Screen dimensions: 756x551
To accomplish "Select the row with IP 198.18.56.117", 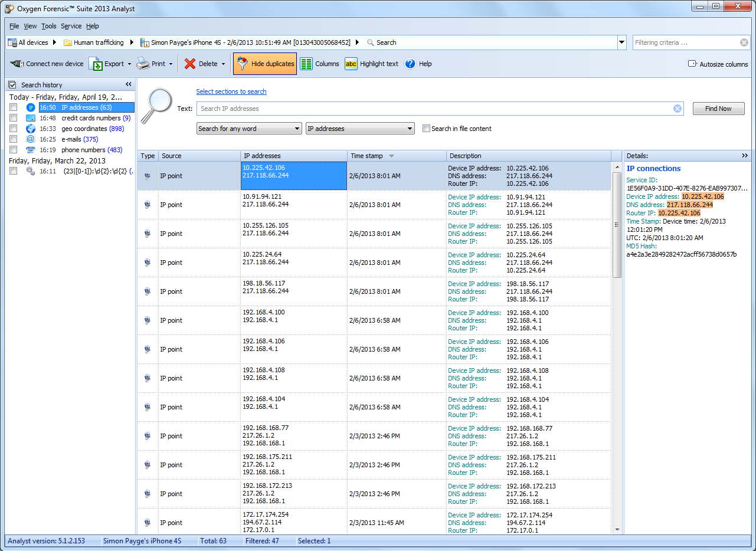I will click(x=374, y=291).
